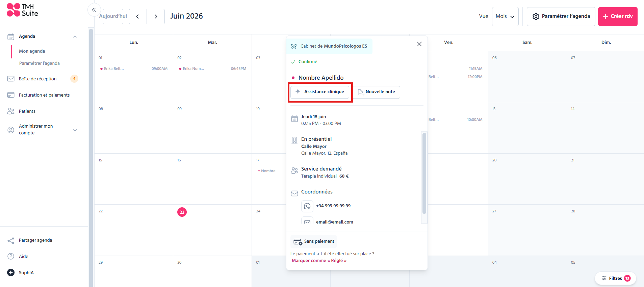The image size is (644, 287).
Task: Expand Administrer mon compte submenu
Action: click(x=75, y=130)
